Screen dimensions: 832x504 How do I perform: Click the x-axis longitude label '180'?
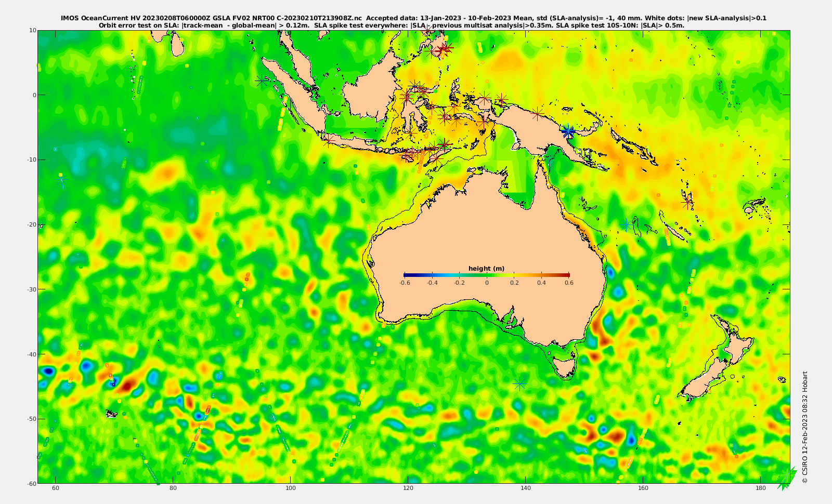click(x=761, y=488)
